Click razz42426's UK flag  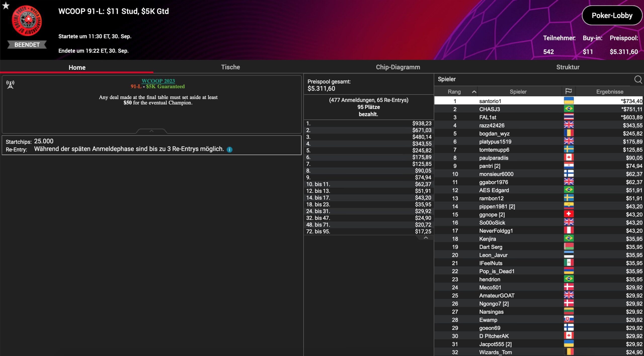pyautogui.click(x=569, y=125)
